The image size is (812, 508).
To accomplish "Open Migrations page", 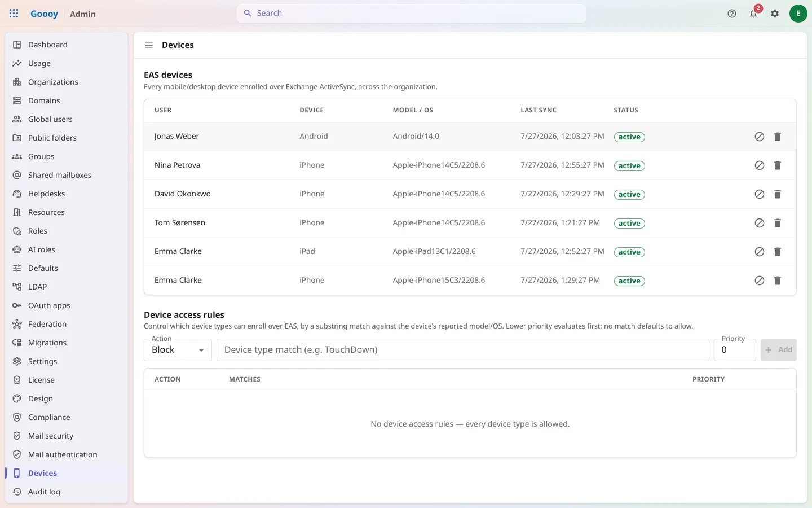I will (67, 343).
